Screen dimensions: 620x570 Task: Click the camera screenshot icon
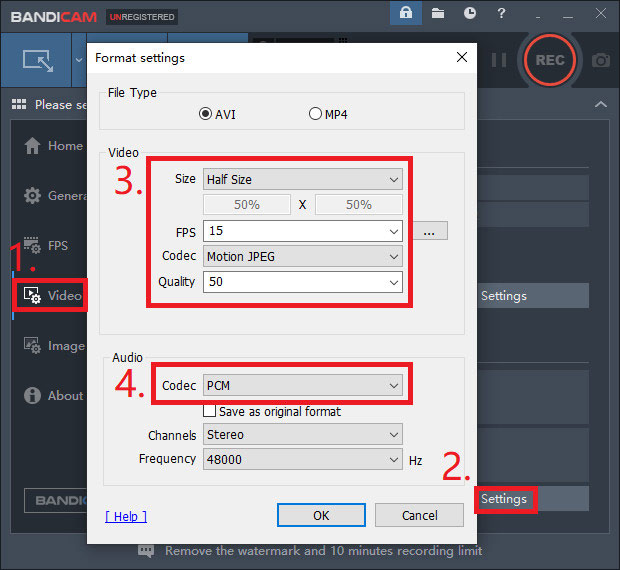600,60
